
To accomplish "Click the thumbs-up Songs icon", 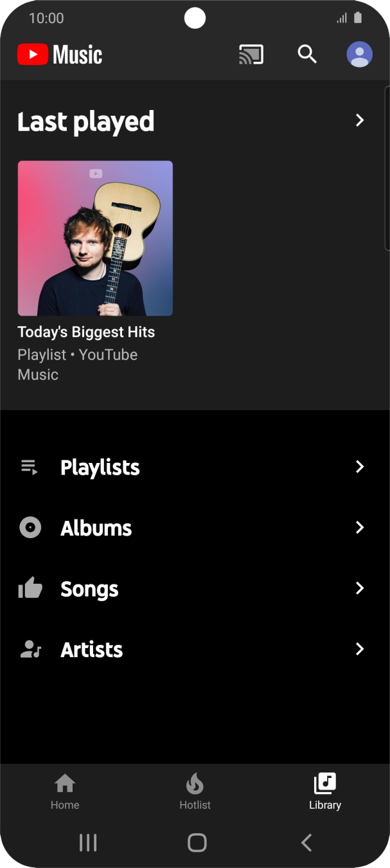I will pyautogui.click(x=29, y=588).
